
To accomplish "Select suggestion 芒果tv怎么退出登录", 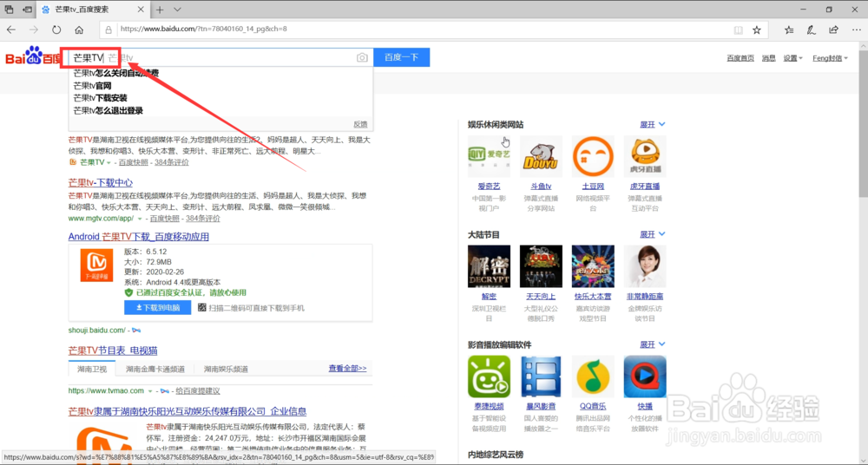I will 108,111.
